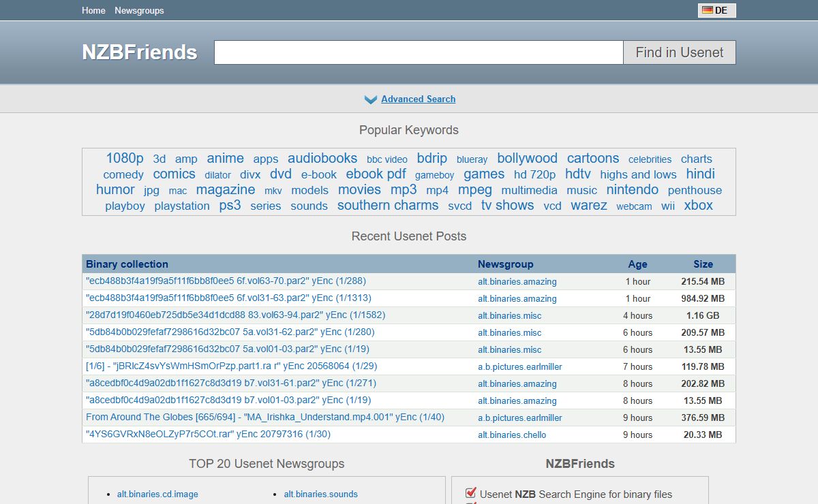Screen dimensions: 818x504
Task: Select the bdrip keyword
Action: (432, 158)
